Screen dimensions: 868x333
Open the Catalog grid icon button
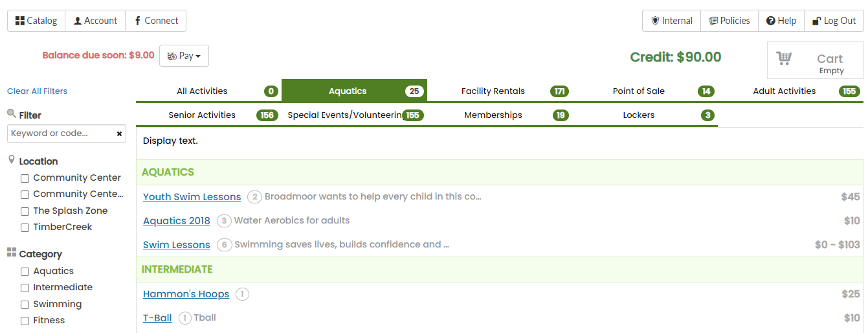click(x=20, y=21)
